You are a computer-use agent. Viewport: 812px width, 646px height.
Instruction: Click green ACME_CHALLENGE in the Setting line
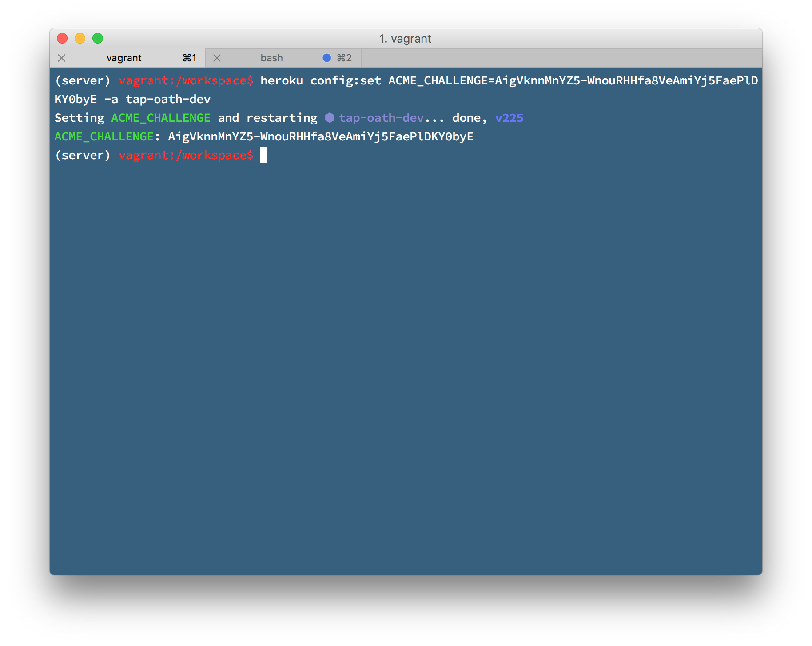161,118
